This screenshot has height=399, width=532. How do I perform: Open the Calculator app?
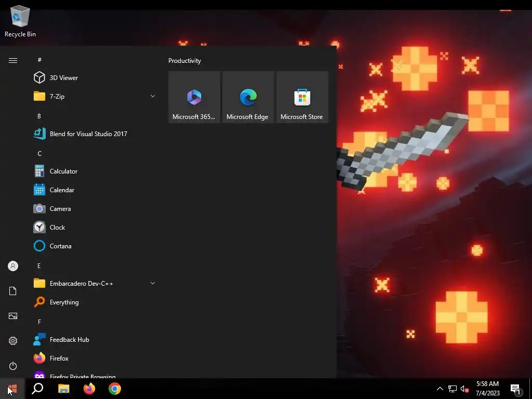click(x=94, y=171)
